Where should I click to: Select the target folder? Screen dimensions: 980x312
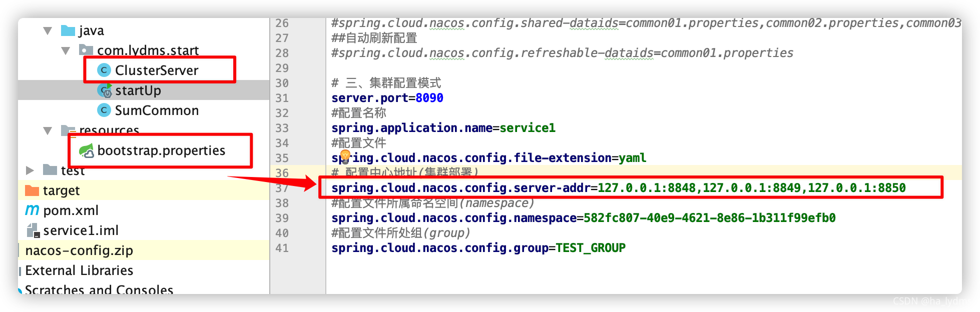click(x=61, y=190)
